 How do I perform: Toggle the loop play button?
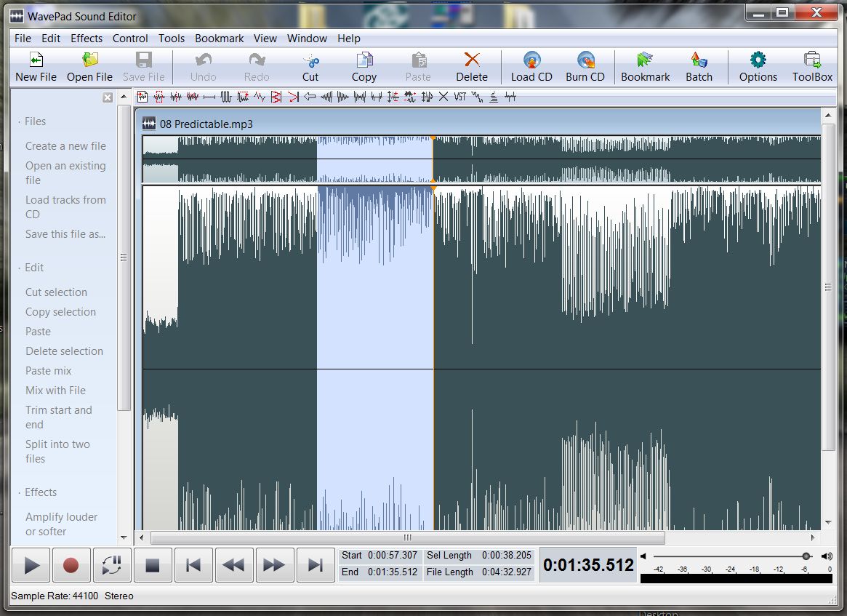click(x=112, y=565)
